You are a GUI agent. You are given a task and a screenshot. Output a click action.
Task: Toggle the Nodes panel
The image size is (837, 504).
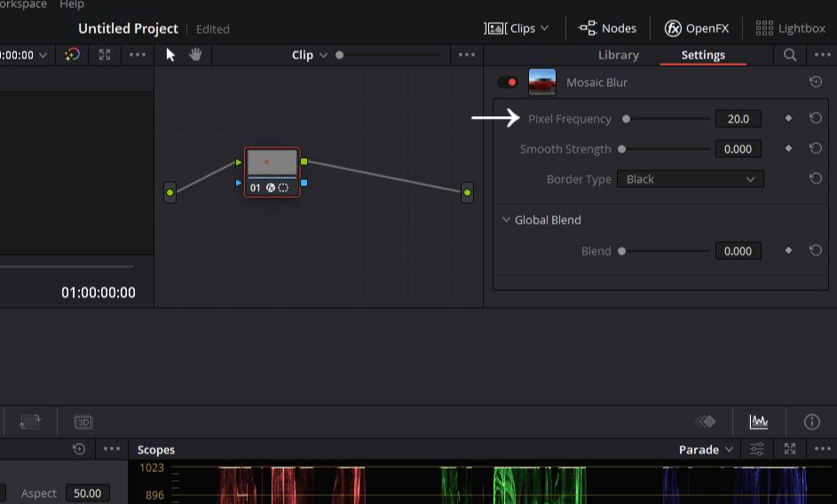[607, 28]
